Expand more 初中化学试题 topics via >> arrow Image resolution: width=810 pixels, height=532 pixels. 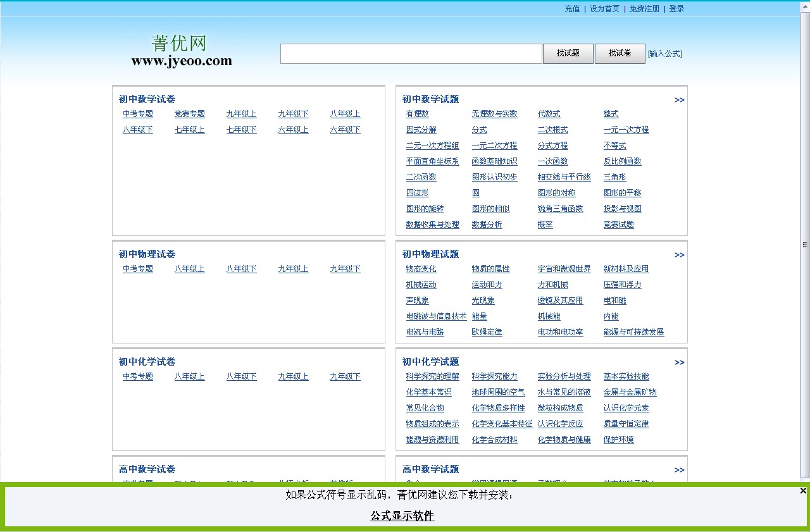point(679,362)
